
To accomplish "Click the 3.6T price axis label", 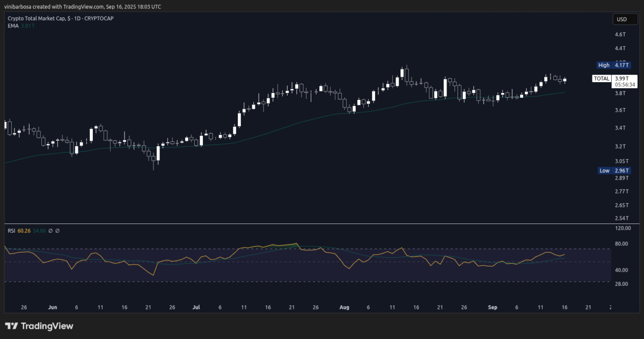I will [x=620, y=110].
